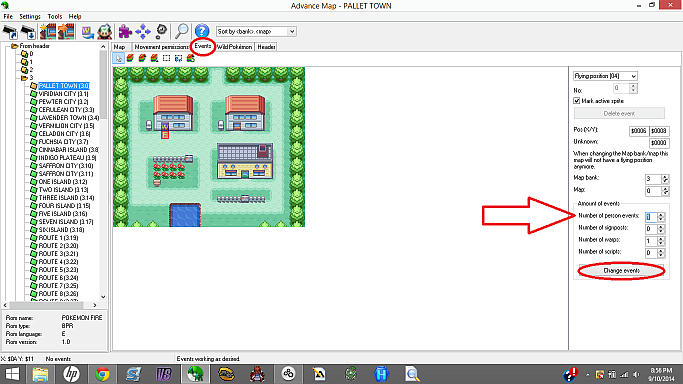
Task: Open the Flying position [04] dropdown
Action: (634, 76)
